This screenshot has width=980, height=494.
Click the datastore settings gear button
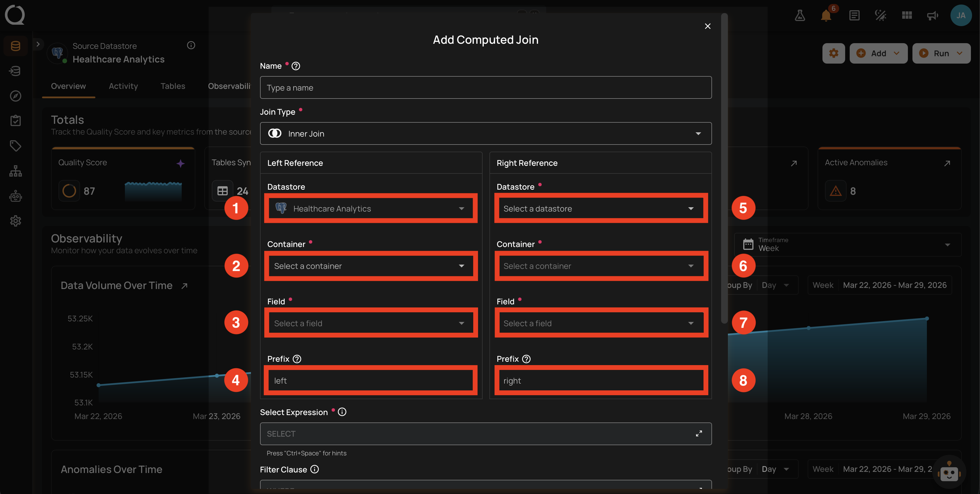point(834,53)
